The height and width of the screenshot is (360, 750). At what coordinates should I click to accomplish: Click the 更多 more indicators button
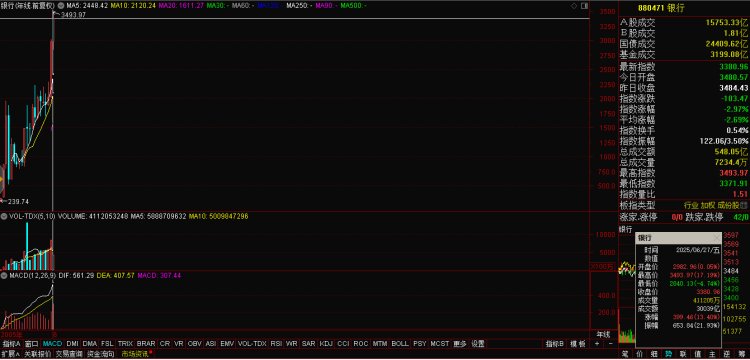pyautogui.click(x=460, y=344)
